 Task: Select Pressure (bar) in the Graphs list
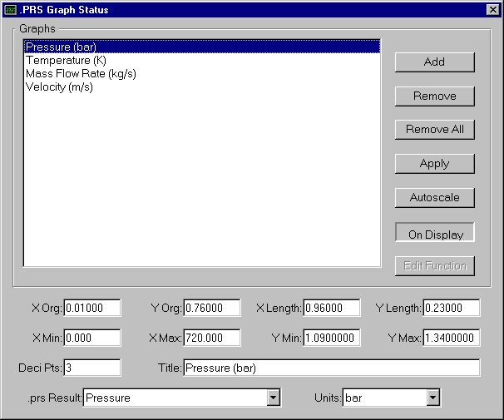tap(202, 47)
